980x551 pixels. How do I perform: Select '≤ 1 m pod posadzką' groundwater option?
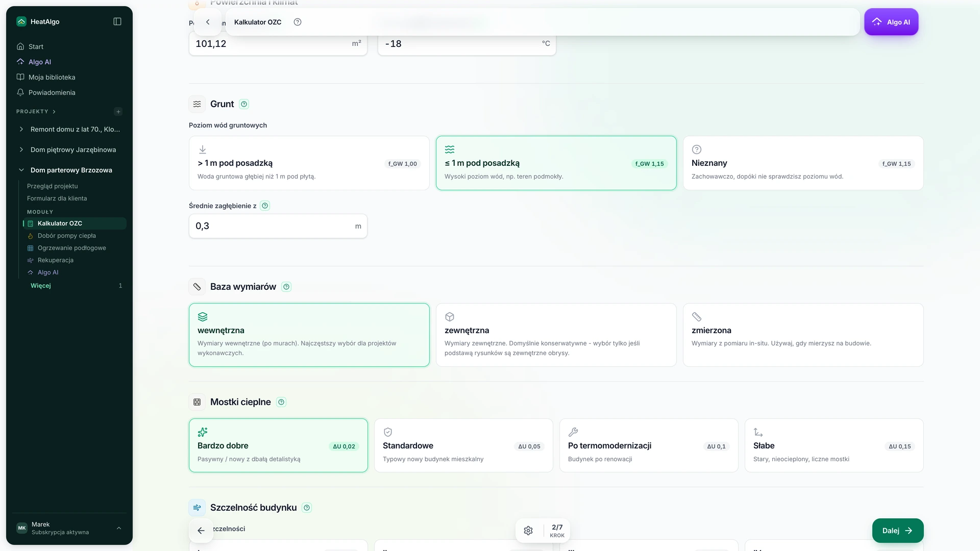(x=556, y=163)
